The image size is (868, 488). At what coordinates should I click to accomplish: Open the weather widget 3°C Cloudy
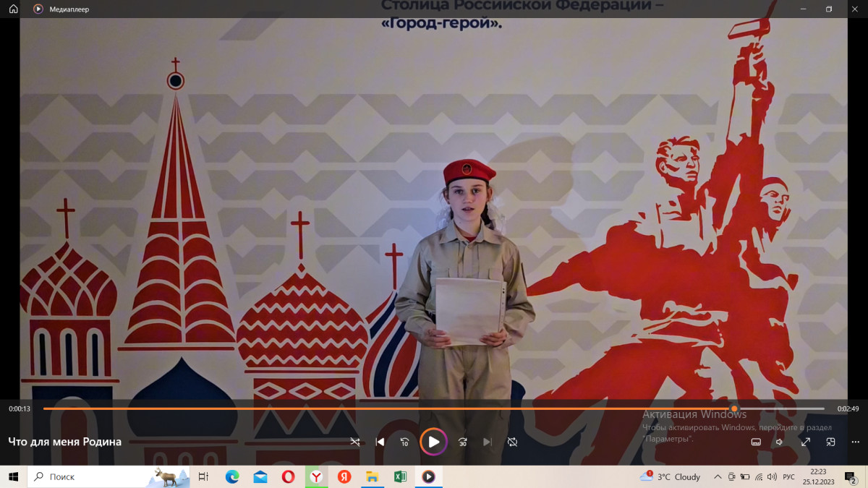(x=671, y=477)
